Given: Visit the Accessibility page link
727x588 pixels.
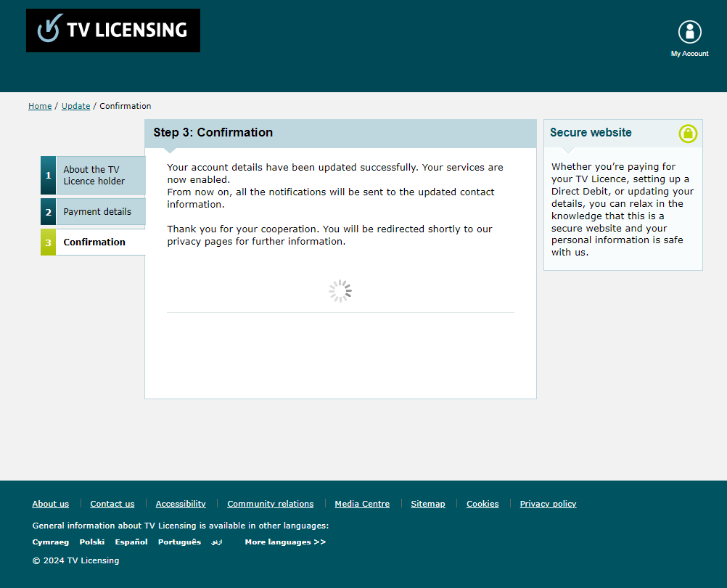Looking at the screenshot, I should [x=181, y=504].
